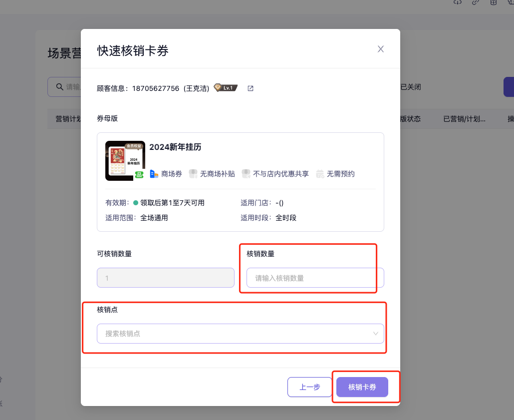Open customer details via external link icon

[251, 88]
